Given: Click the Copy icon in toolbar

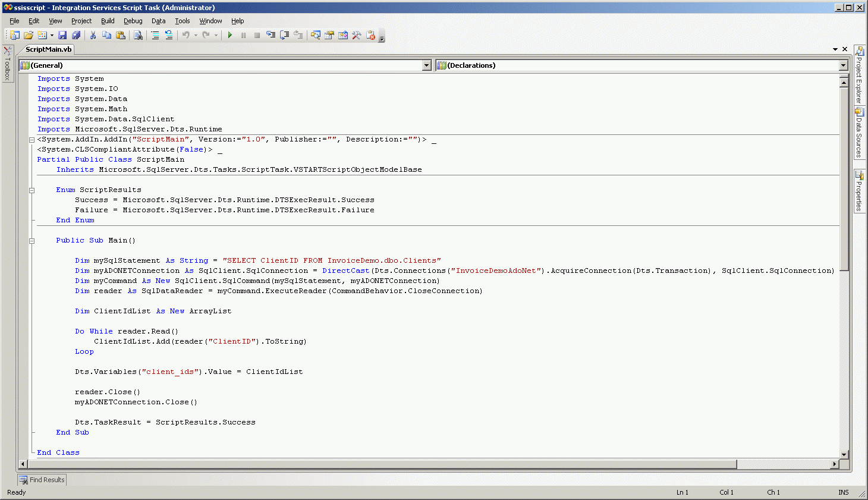Looking at the screenshot, I should click(107, 36).
